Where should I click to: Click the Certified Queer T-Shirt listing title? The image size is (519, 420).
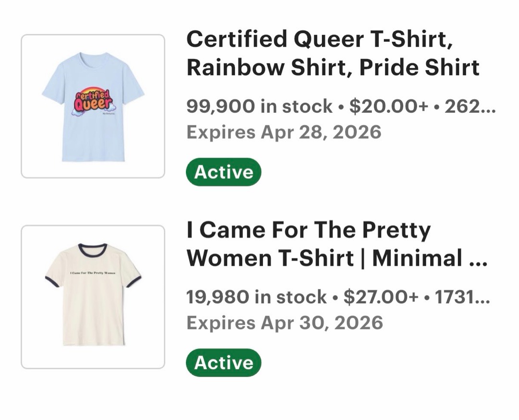coord(319,39)
